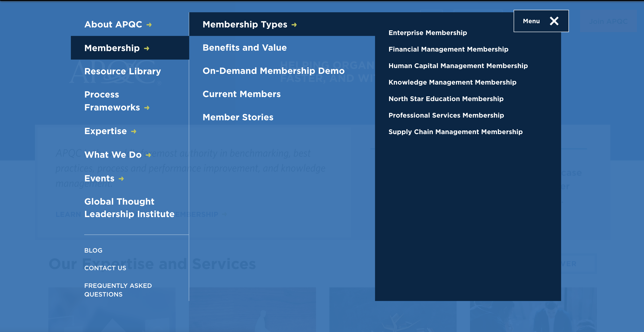Click the Contact Us link
Image resolution: width=644 pixels, height=332 pixels.
coord(105,268)
